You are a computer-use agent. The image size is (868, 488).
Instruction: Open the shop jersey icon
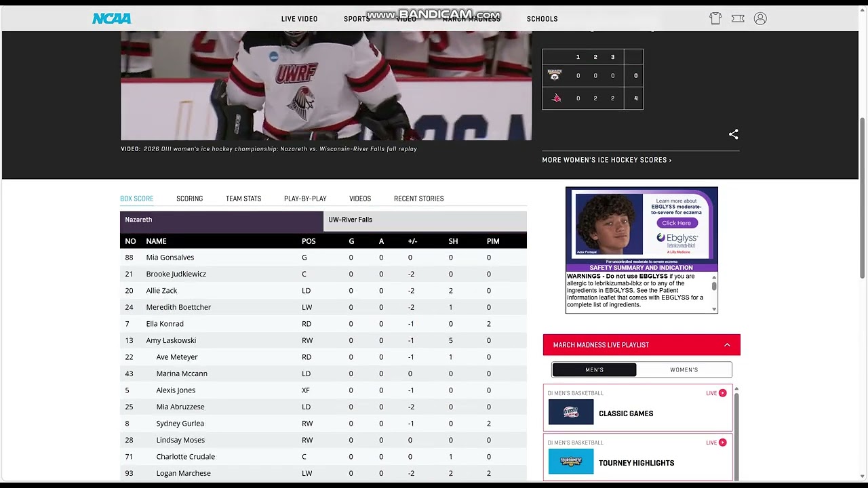[x=715, y=19]
